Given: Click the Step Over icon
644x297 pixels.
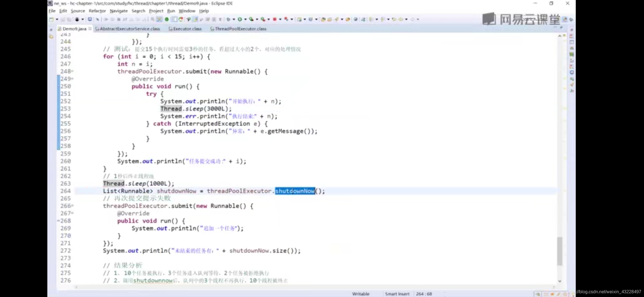Looking at the screenshot, I should point(138,19).
